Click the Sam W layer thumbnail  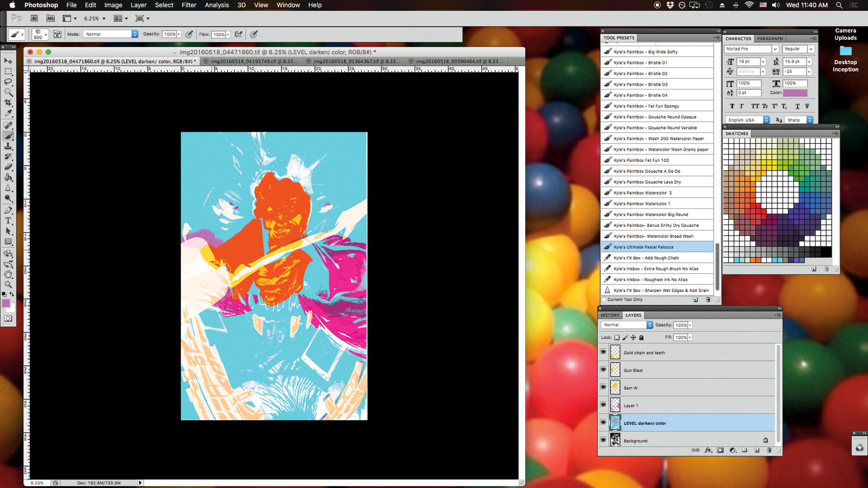coord(615,387)
